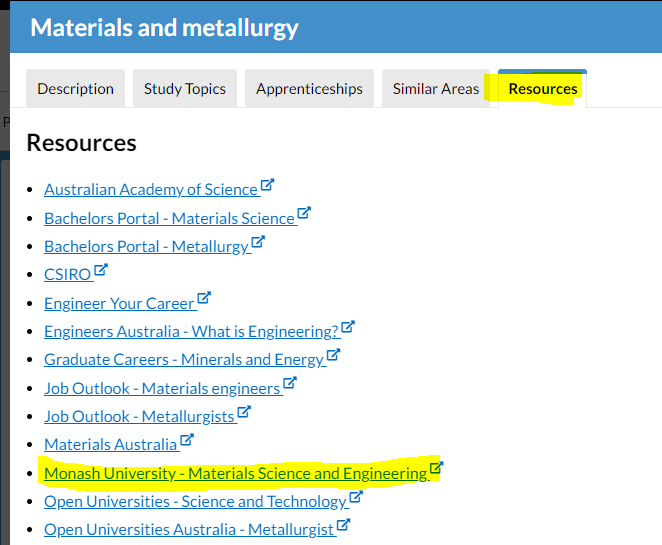The height and width of the screenshot is (545, 662).
Task: Click the Resources section heading
Action: tap(81, 143)
